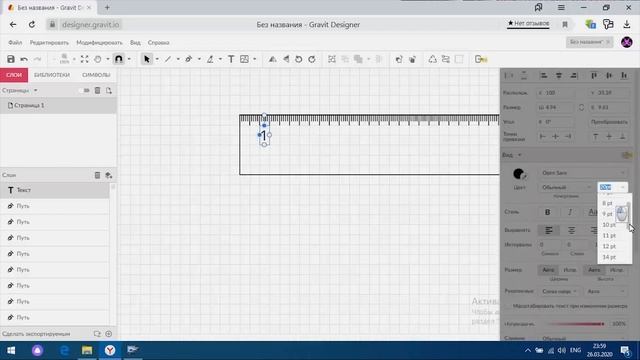The width and height of the screenshot is (640, 360).
Task: Select the Pointer selection tool
Action: [x=147, y=59]
